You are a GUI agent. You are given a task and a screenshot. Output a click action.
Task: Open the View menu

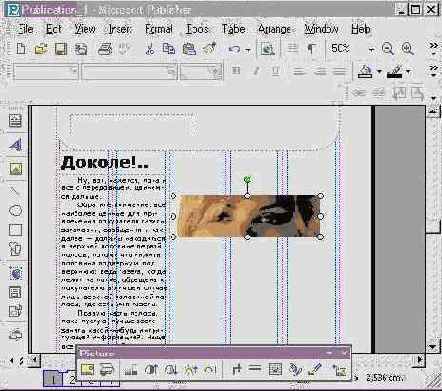85,29
